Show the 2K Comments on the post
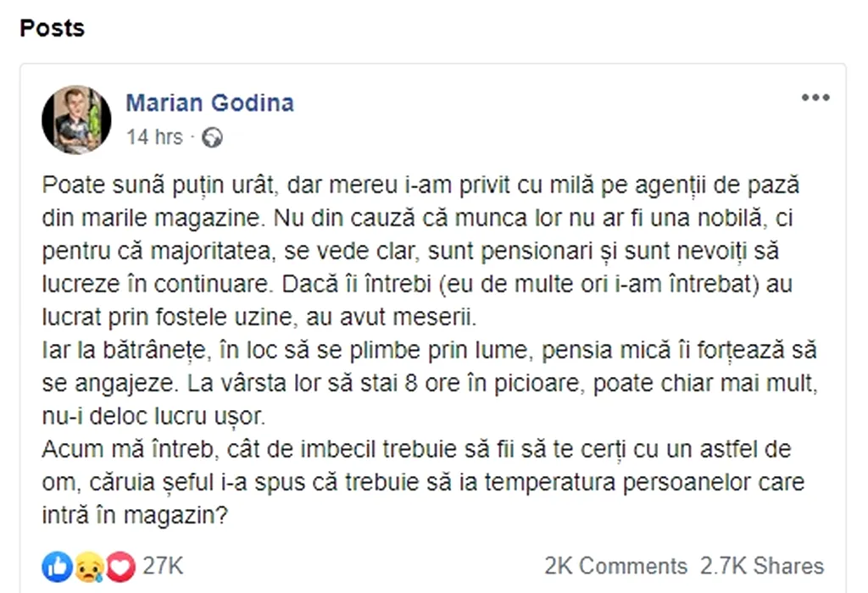Viewport: 868px width, 593px height. 615,566
